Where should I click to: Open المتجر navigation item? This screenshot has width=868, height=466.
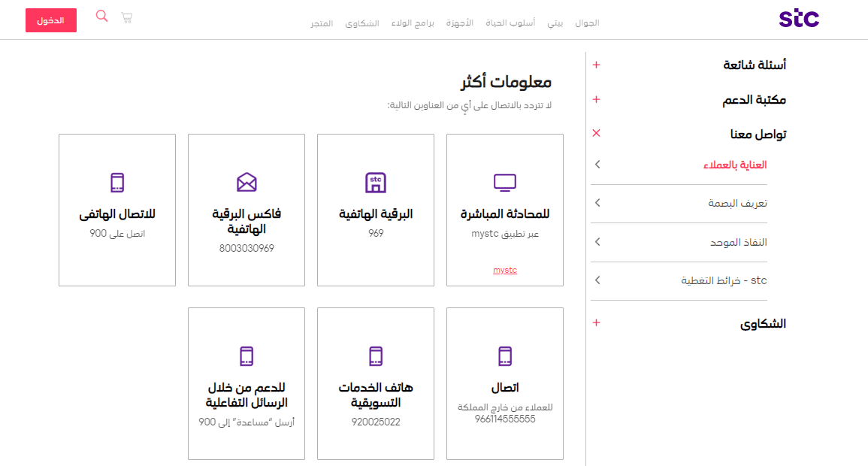(x=322, y=23)
